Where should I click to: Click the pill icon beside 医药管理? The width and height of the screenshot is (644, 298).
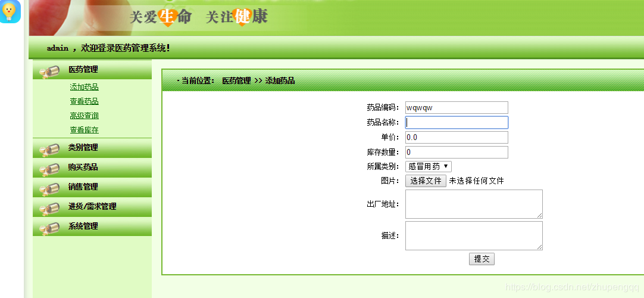click(49, 72)
